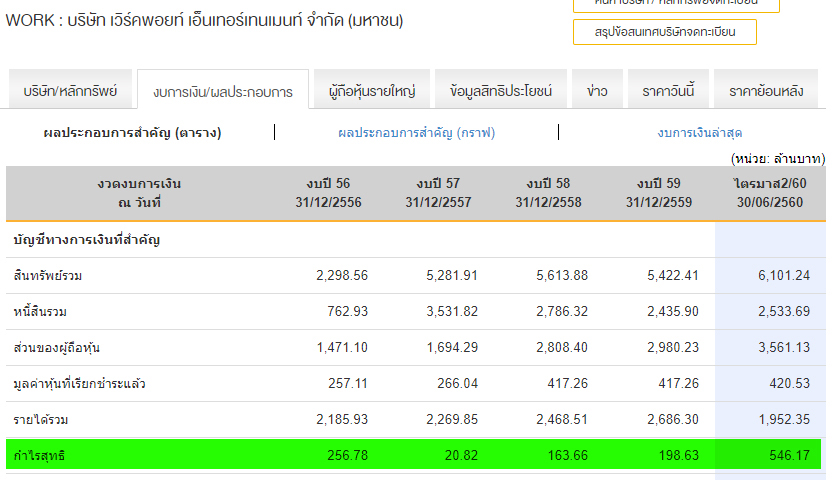This screenshot has width=832, height=480.
Task: Click liabilities value 2,435.90
Action: click(672, 311)
